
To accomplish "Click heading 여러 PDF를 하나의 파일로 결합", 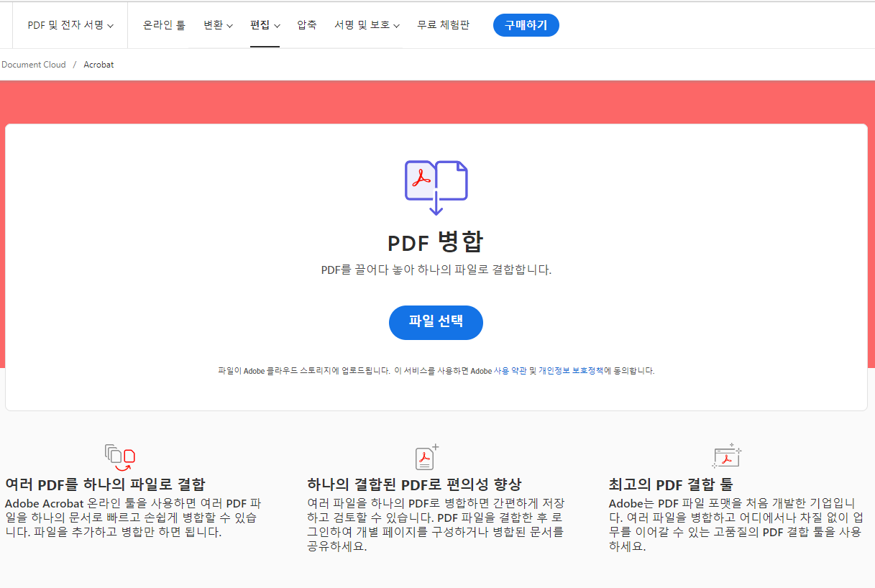I will (x=105, y=484).
